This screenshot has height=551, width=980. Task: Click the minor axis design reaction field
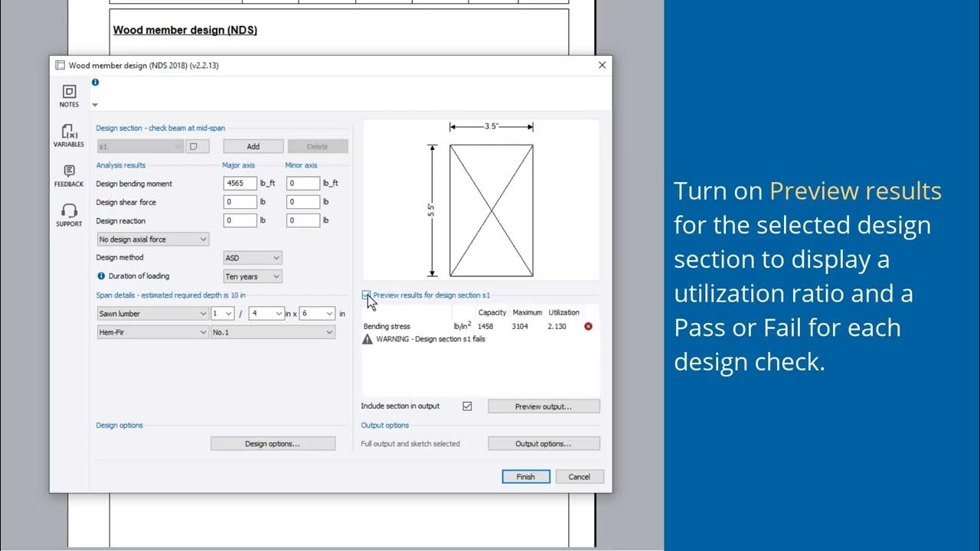coord(303,220)
